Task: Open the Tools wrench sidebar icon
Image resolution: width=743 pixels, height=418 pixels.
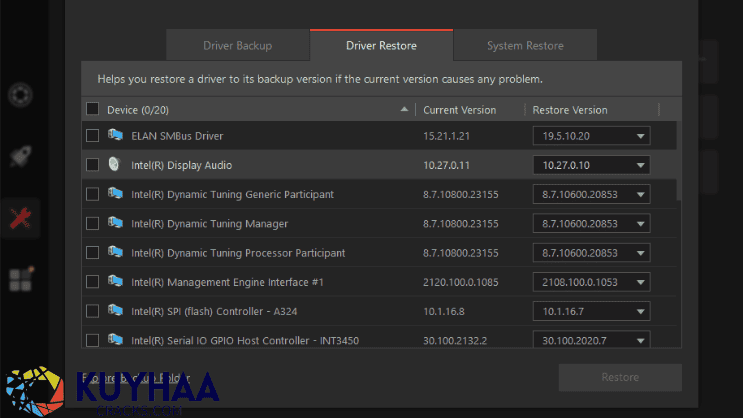Action: point(20,218)
